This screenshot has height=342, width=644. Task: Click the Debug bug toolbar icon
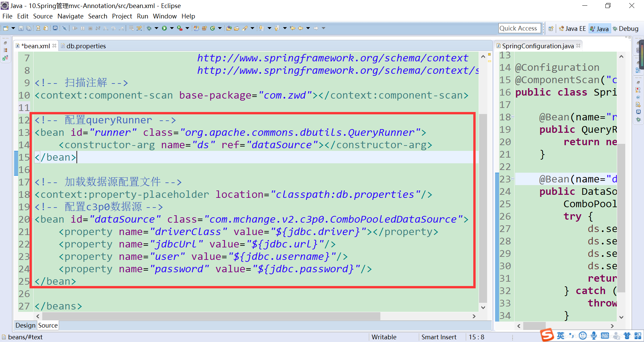pos(149,28)
